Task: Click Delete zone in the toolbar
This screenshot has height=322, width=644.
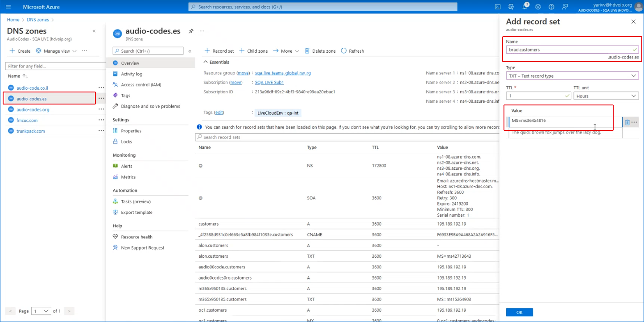Action: 320,50
